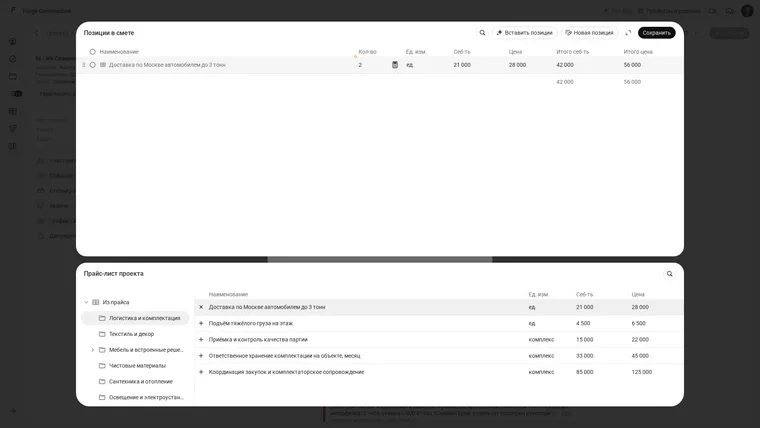Screen dimensions: 760x428
Task: Add Подъём тяжёлого груза на этаж with plus
Action: tap(201, 323)
